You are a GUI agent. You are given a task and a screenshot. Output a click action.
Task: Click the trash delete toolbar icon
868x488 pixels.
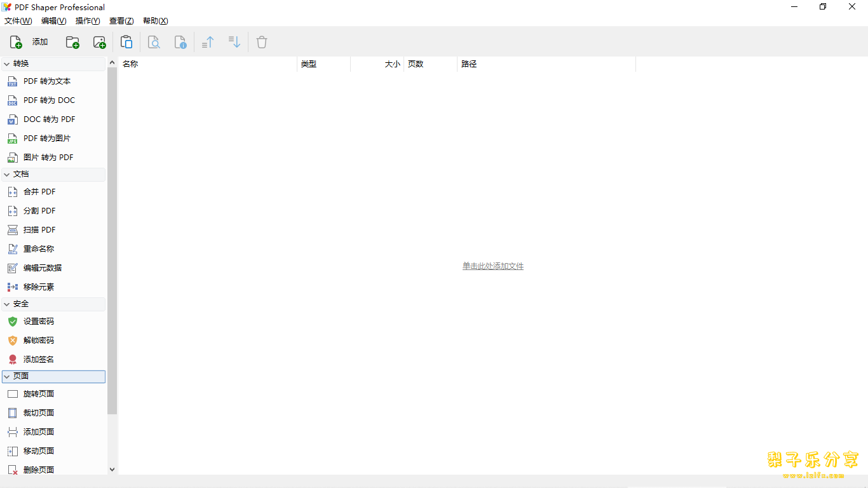(262, 42)
